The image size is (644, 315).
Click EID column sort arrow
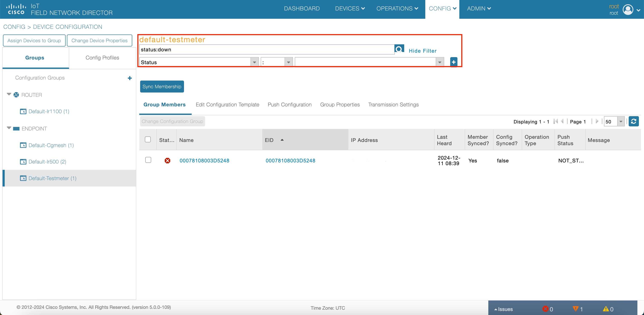point(282,140)
